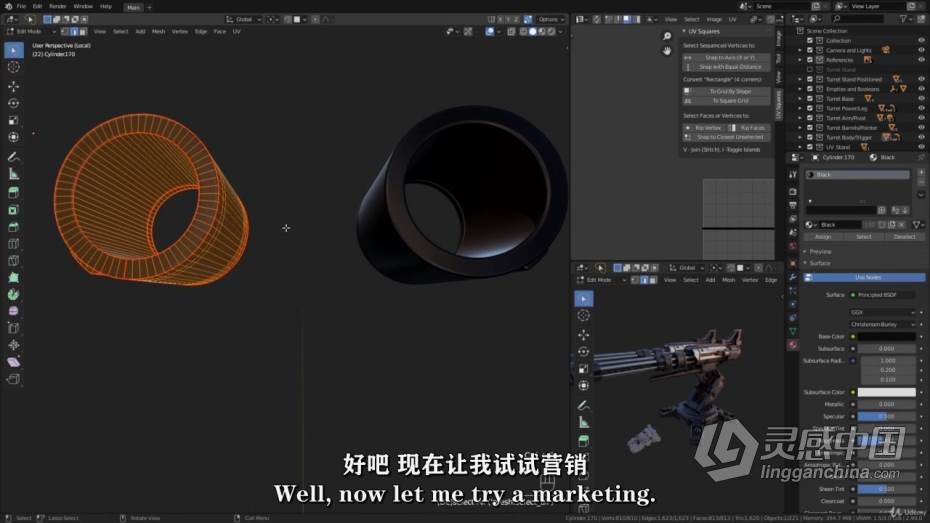Select the Move tool in main viewport
Screen dimensions: 930x523
coord(14,87)
